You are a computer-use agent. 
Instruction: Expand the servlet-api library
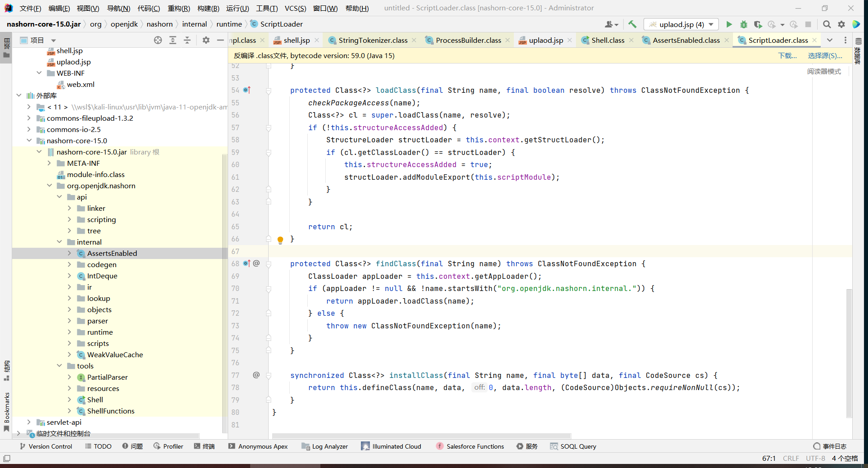pyautogui.click(x=29, y=422)
